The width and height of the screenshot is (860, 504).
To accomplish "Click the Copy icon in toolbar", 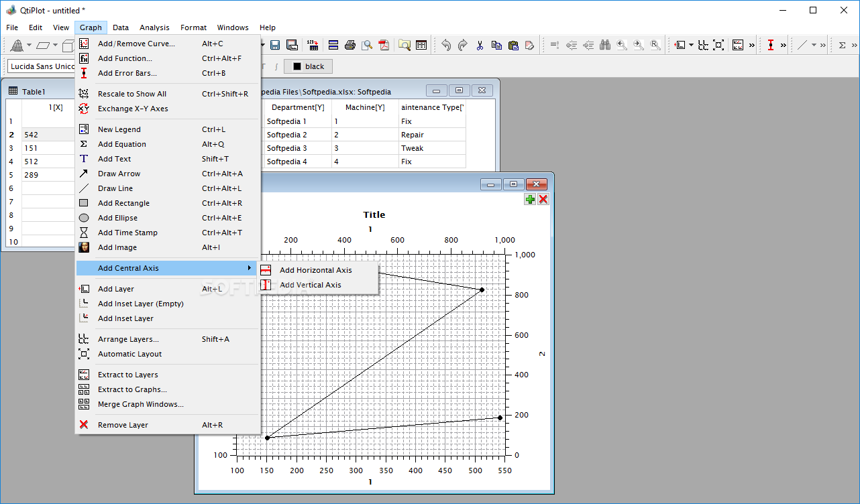I will click(x=496, y=45).
